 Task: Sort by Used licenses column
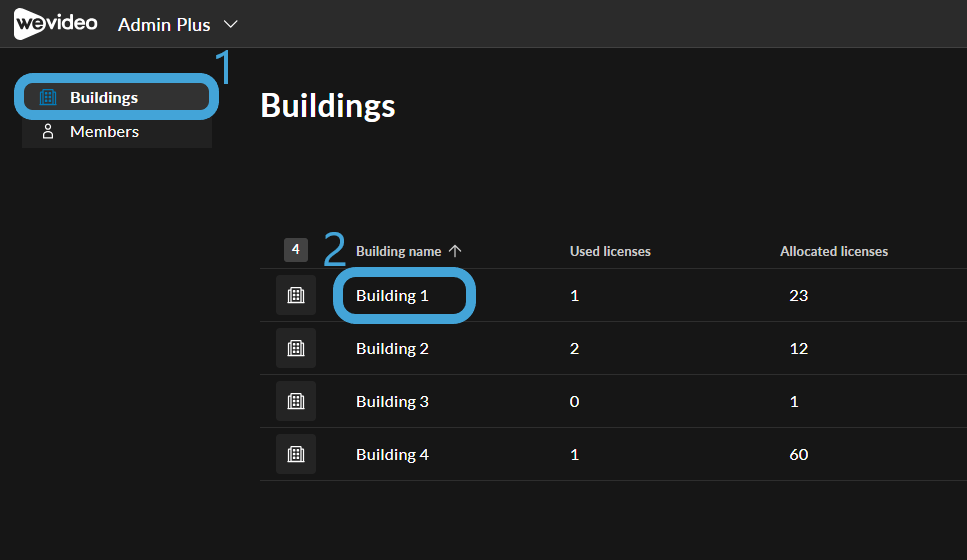[610, 251]
